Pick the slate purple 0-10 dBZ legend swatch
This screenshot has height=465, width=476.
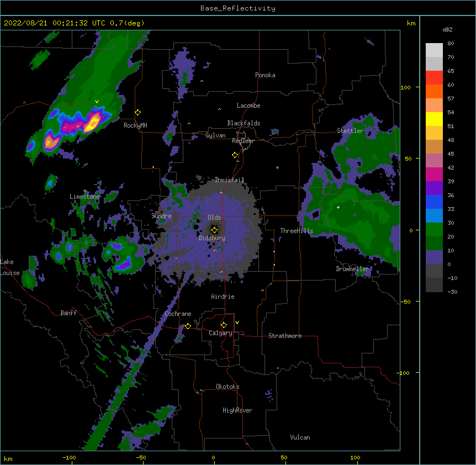(434, 257)
